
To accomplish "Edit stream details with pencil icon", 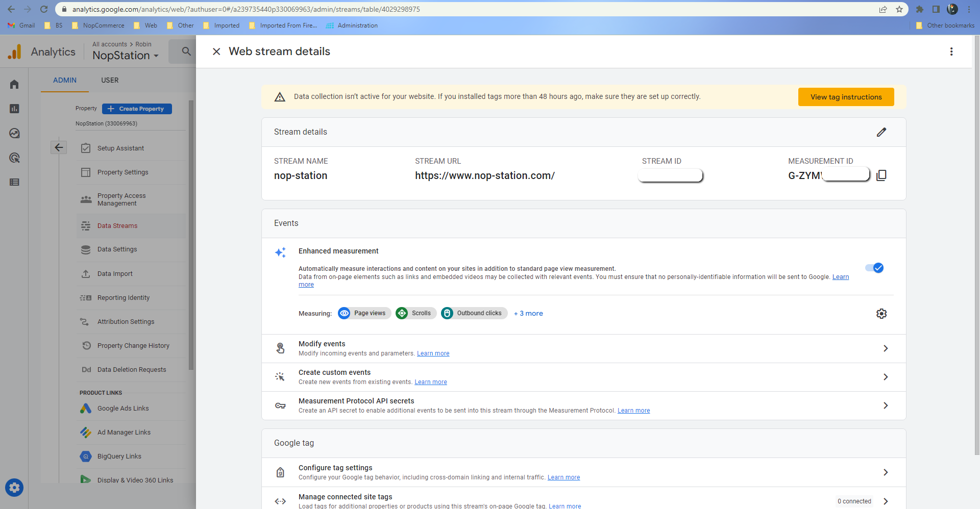I will coord(881,132).
